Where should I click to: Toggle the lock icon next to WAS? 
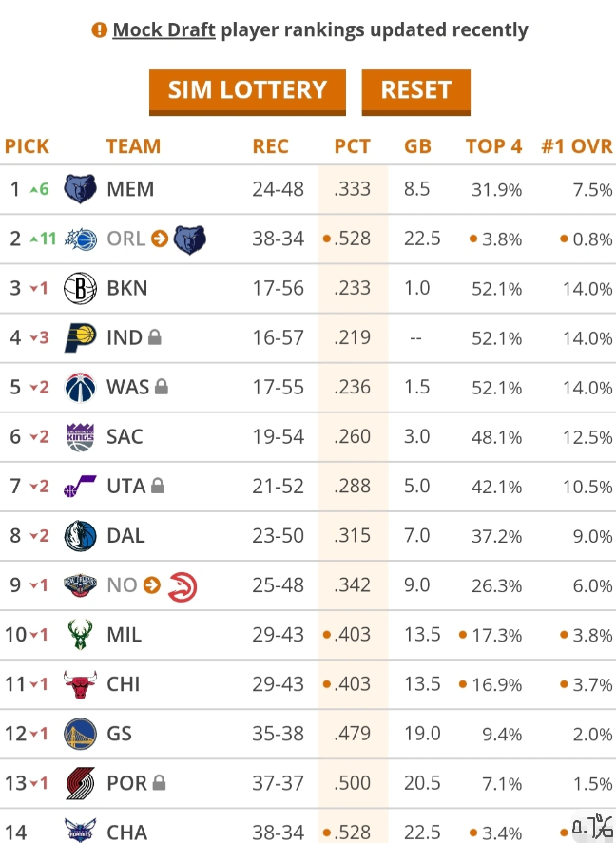162,387
